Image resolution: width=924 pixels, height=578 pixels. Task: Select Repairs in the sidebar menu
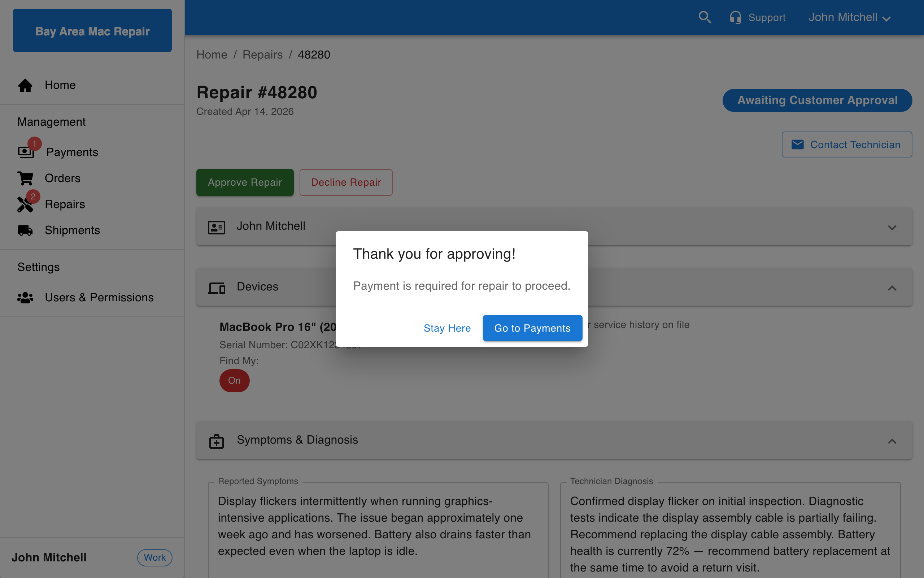coord(65,204)
